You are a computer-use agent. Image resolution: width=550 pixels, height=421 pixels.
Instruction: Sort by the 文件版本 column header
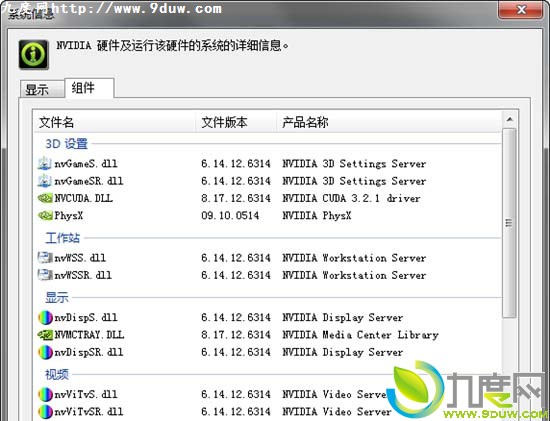236,122
